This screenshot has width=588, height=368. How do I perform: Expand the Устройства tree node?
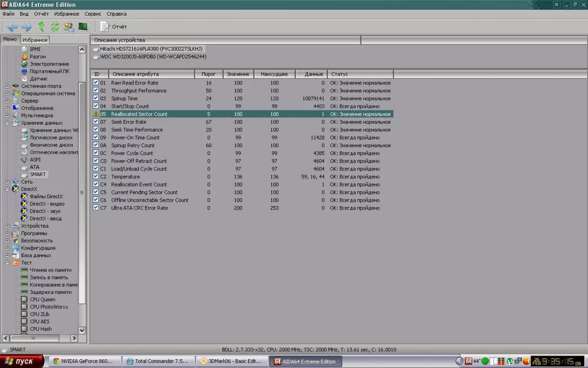click(7, 226)
